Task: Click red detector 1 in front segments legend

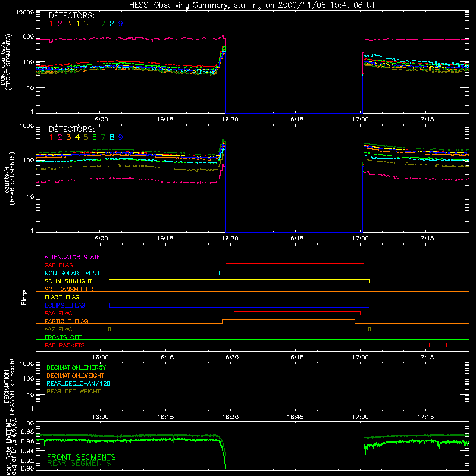Action: (x=51, y=24)
